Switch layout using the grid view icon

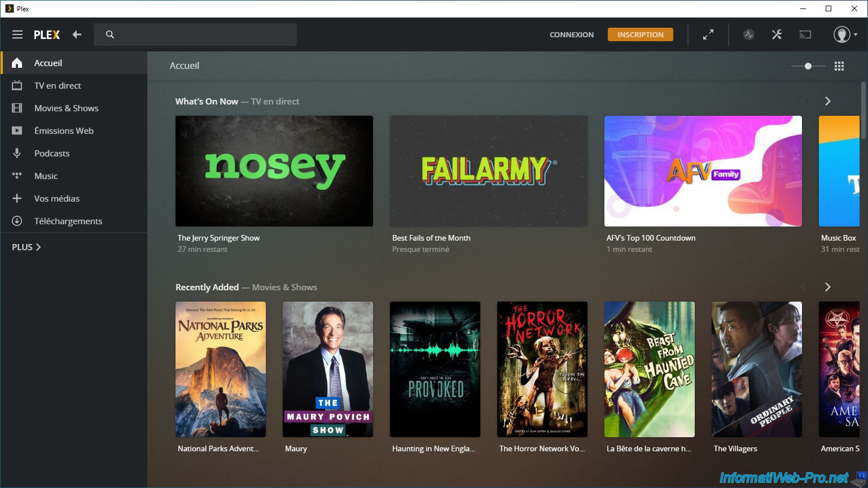[x=839, y=66]
